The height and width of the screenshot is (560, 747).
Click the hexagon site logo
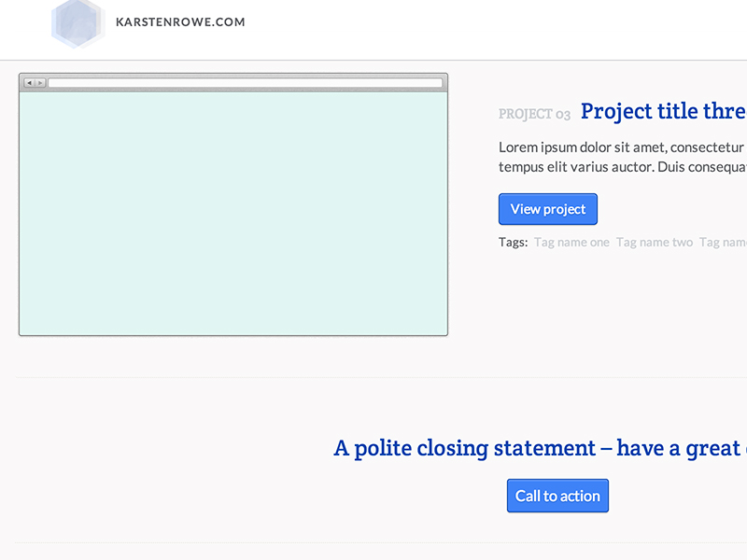[x=78, y=23]
